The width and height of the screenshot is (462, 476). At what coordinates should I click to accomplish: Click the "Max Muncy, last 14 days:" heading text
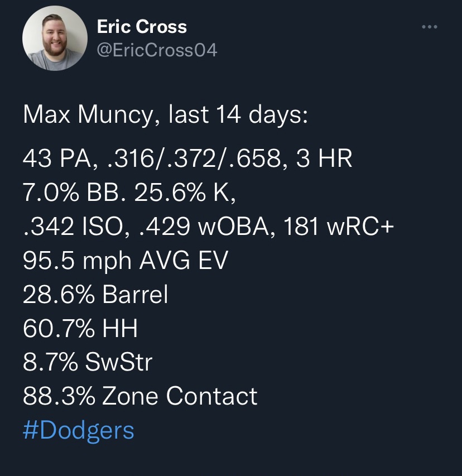pos(165,115)
